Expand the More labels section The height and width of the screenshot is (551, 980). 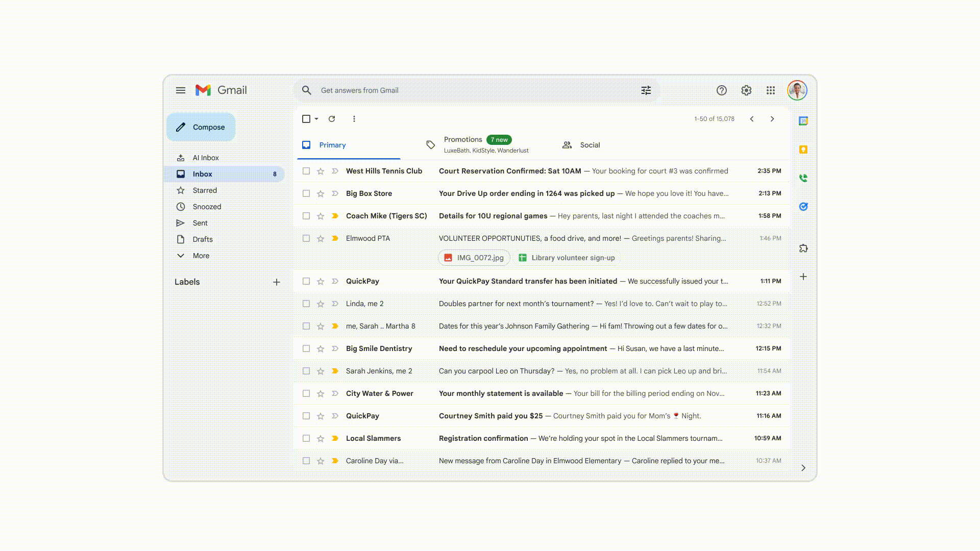click(x=201, y=256)
